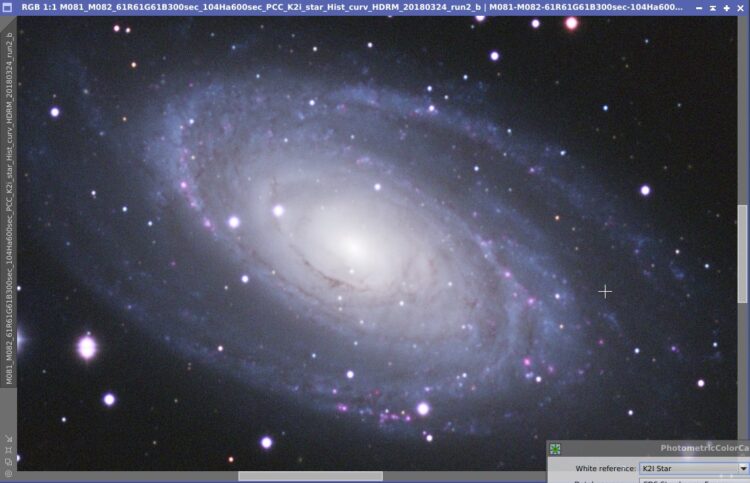Click the PhotometricColorCalibration green process icon
Screen dimensions: 750x483
point(555,449)
